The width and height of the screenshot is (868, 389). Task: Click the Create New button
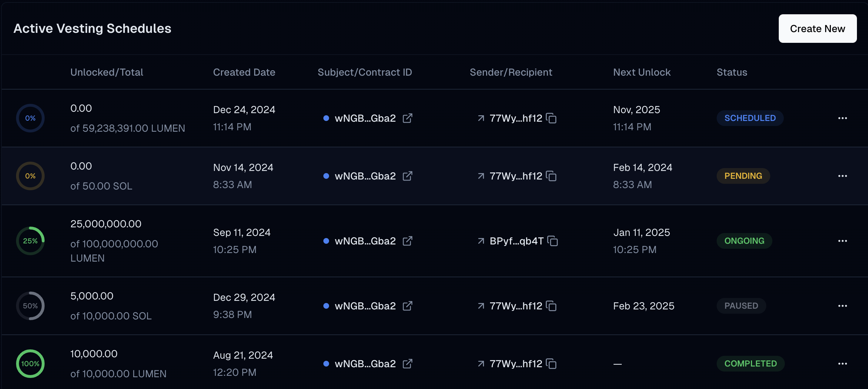tap(817, 29)
